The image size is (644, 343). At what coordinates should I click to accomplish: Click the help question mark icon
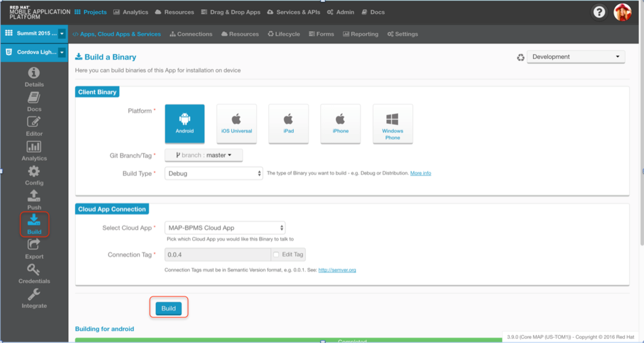[x=599, y=12]
